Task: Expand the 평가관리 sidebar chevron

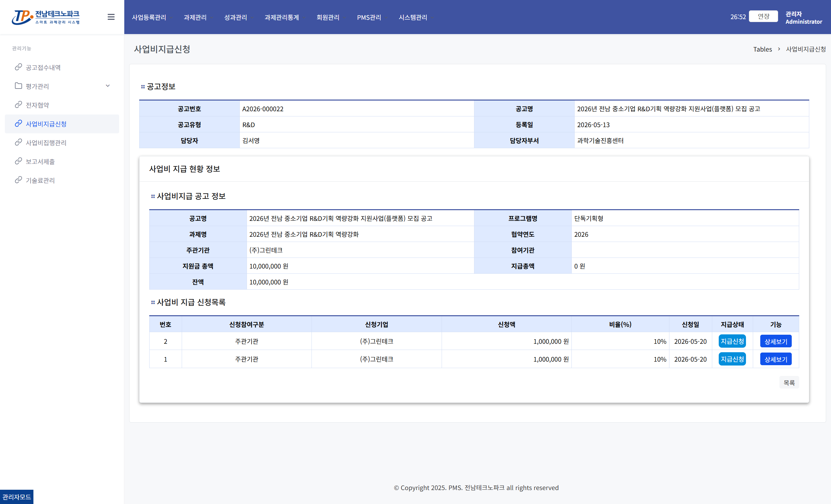Action: [108, 86]
